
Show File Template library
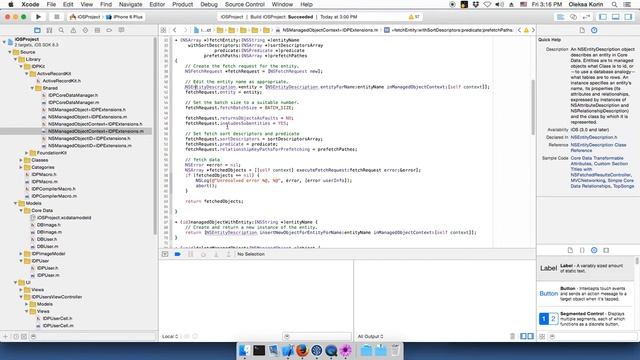570,250
